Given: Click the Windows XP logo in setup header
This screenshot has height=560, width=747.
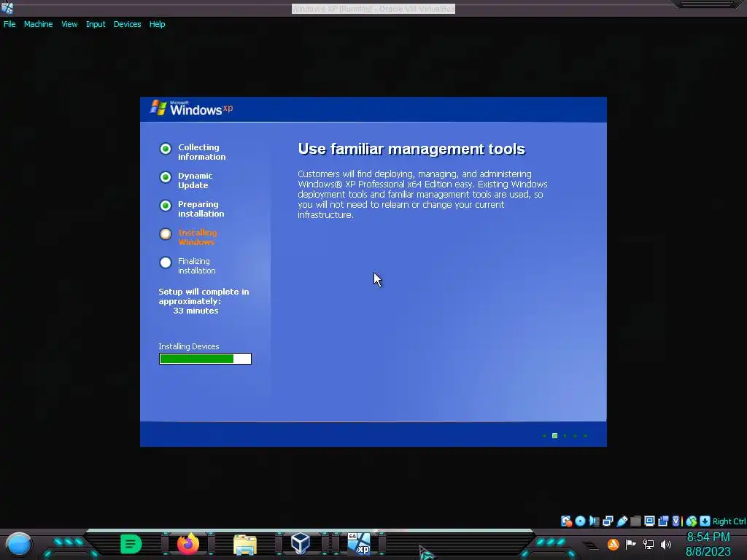Looking at the screenshot, I should pyautogui.click(x=192, y=108).
